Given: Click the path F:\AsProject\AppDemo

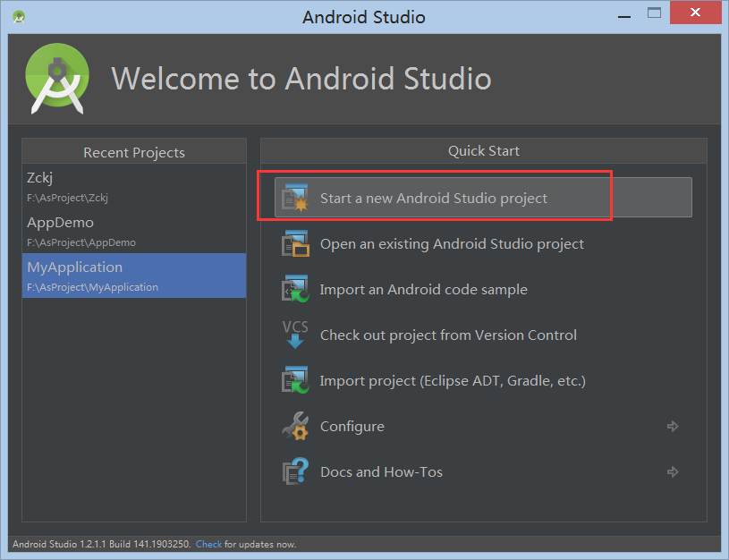Looking at the screenshot, I should coord(81,242).
